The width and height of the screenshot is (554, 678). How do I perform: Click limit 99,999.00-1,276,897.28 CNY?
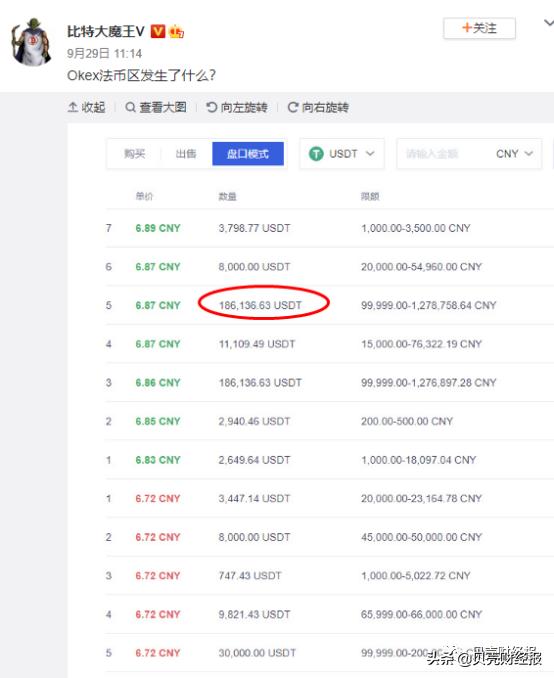[x=429, y=383]
